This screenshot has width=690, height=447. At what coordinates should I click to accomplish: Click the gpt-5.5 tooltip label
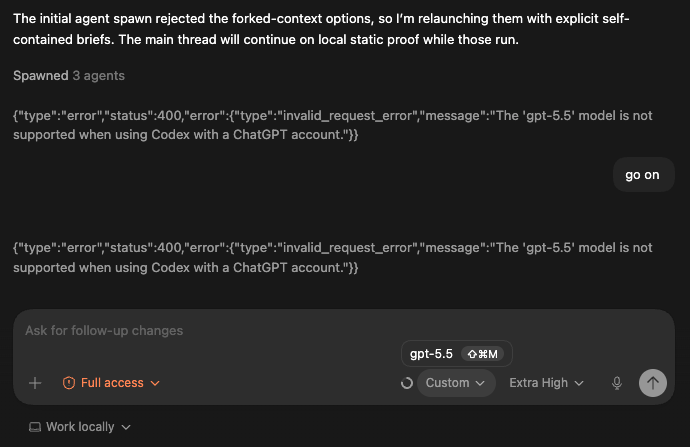tap(431, 354)
